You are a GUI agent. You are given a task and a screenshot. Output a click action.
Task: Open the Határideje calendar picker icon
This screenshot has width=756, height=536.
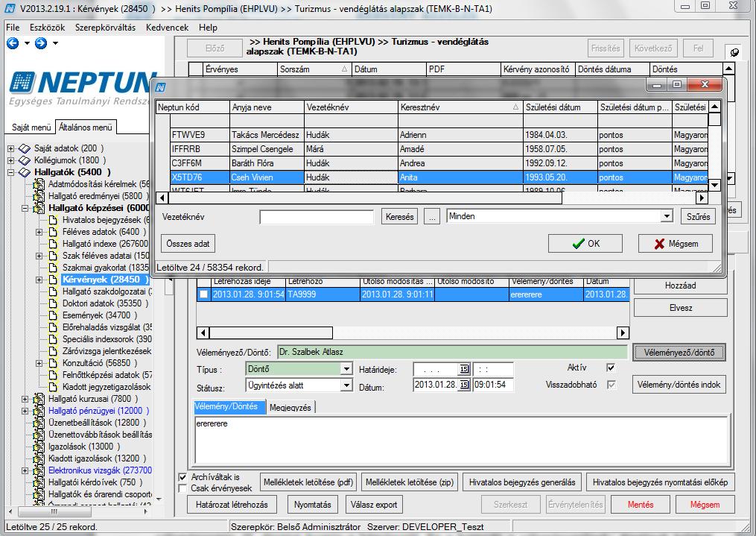[464, 369]
